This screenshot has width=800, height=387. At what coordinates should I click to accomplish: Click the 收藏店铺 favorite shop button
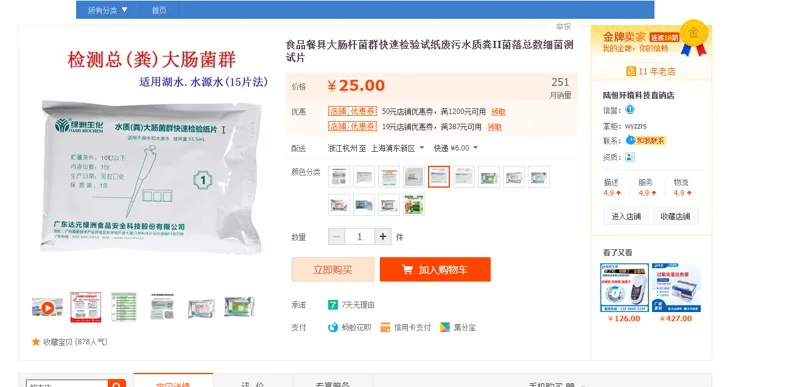(x=675, y=216)
